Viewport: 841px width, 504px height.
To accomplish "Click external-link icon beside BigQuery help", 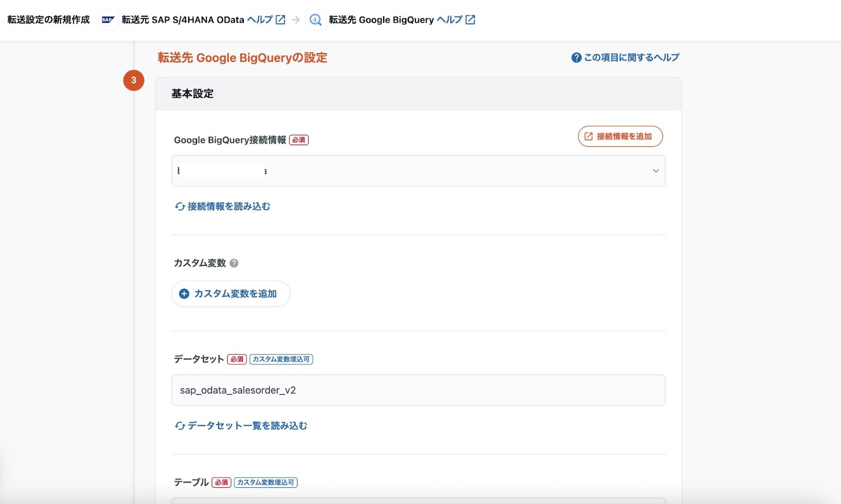I will click(470, 19).
